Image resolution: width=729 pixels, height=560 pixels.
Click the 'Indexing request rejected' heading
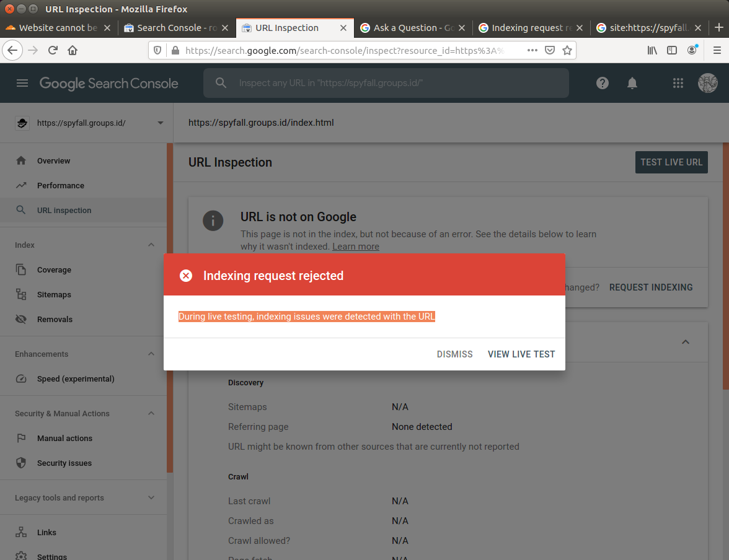(x=273, y=276)
